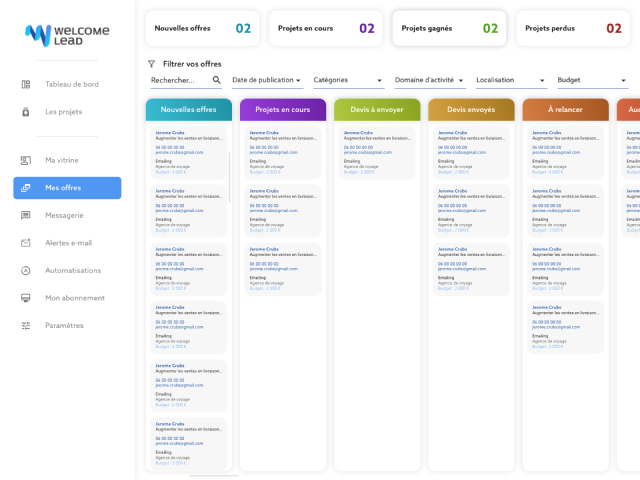Click Filtrer vos offres label
The height and width of the screenshot is (480, 640).
pos(192,64)
